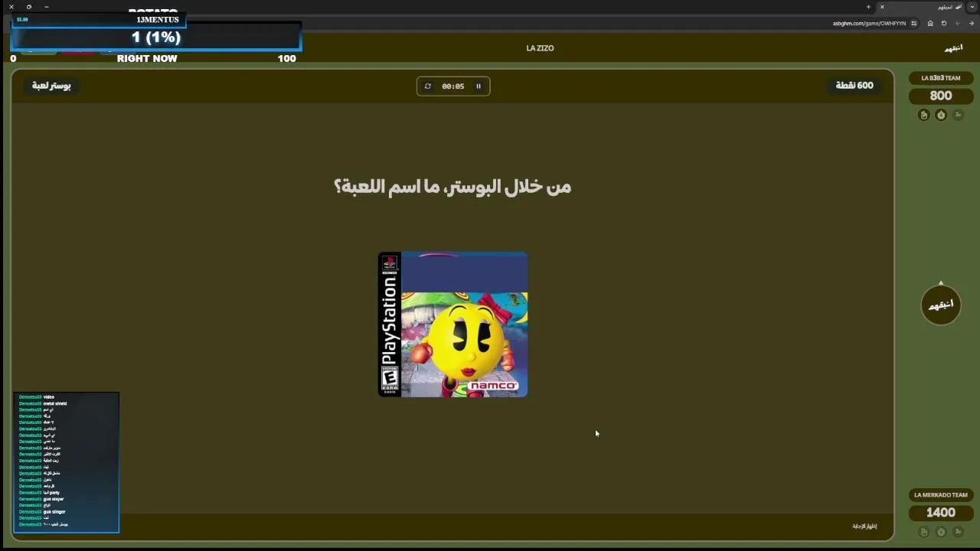This screenshot has height=551, width=980.
Task: Expand the browser tab list dropdown
Action: click(972, 7)
